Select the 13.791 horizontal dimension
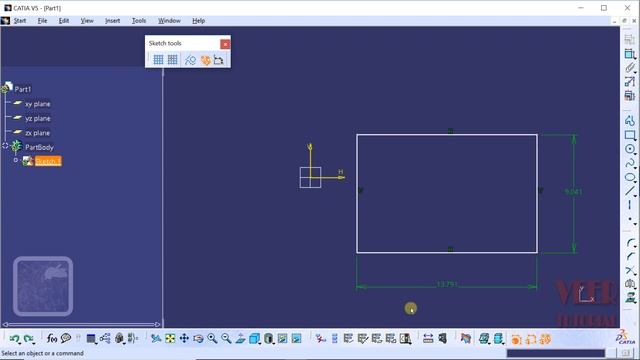This screenshot has width=640, height=360. (447, 284)
